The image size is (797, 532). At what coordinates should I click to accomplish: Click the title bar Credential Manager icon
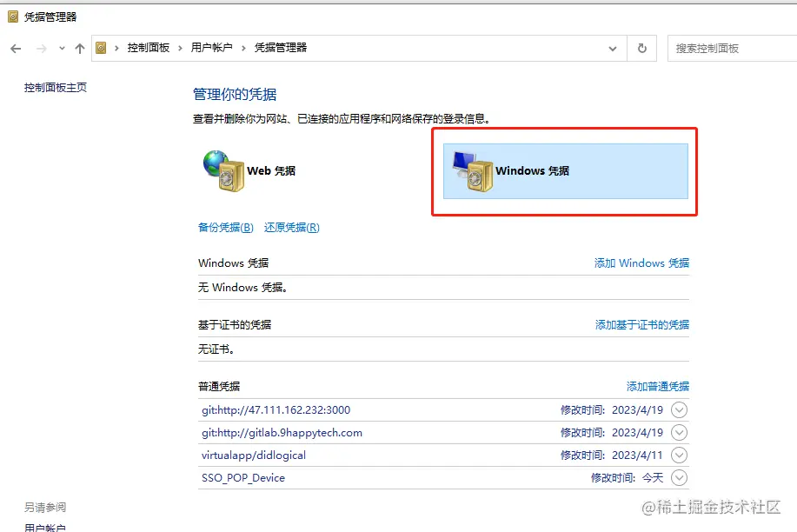pyautogui.click(x=13, y=17)
